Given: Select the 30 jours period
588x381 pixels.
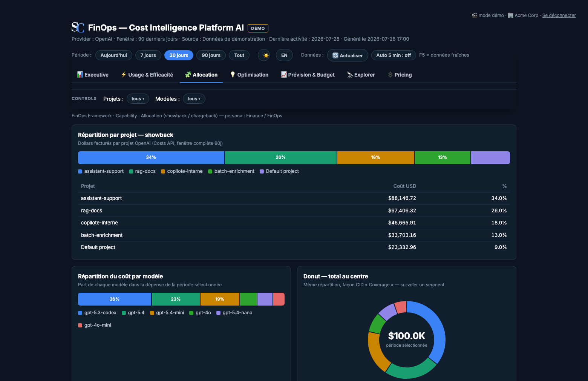Looking at the screenshot, I should point(179,55).
